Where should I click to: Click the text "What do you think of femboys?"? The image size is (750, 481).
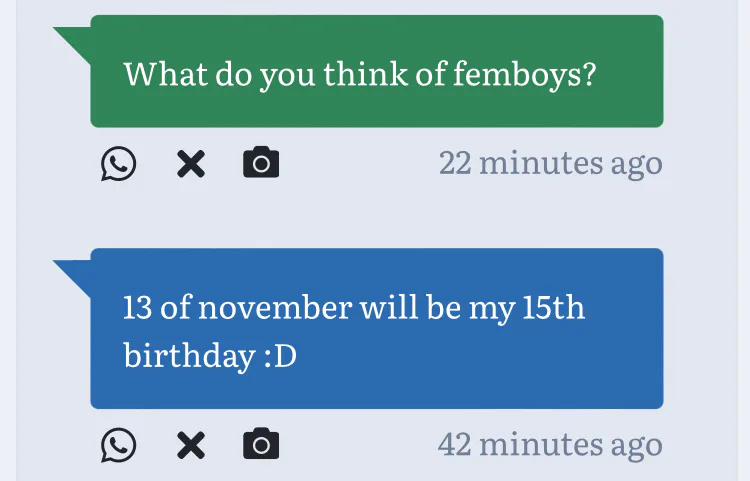pos(359,73)
